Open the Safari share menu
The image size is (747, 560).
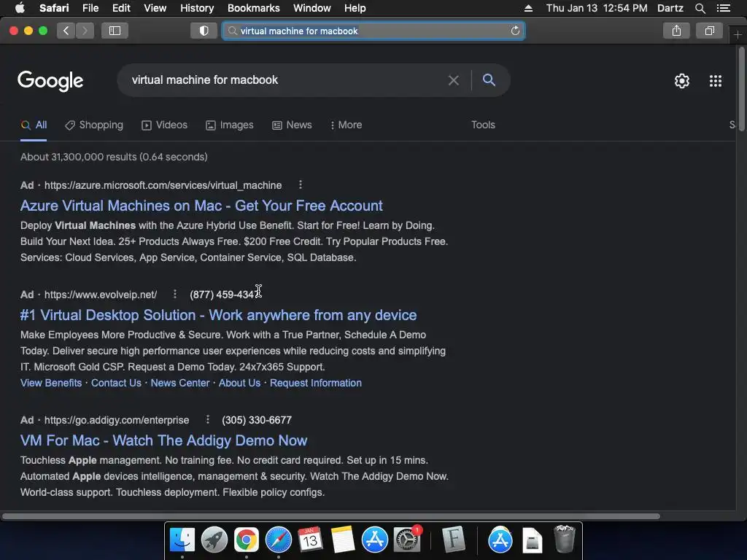coord(676,31)
